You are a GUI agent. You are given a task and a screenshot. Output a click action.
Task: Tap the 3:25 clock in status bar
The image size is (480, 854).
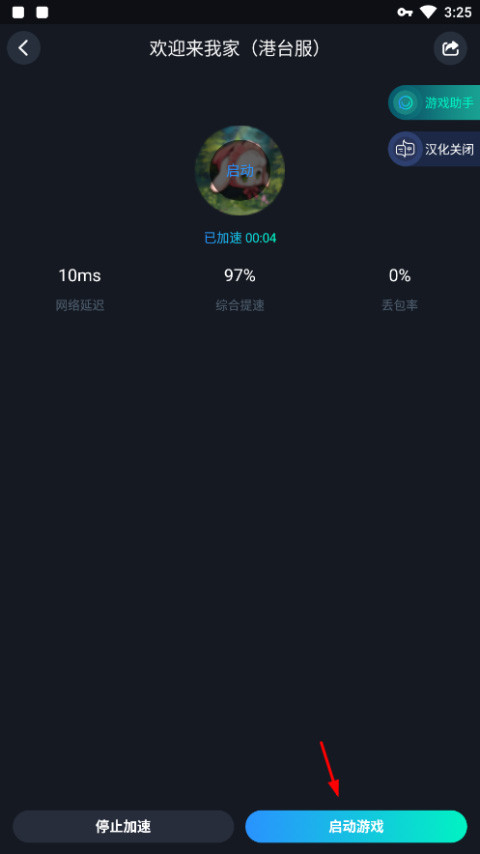[458, 12]
